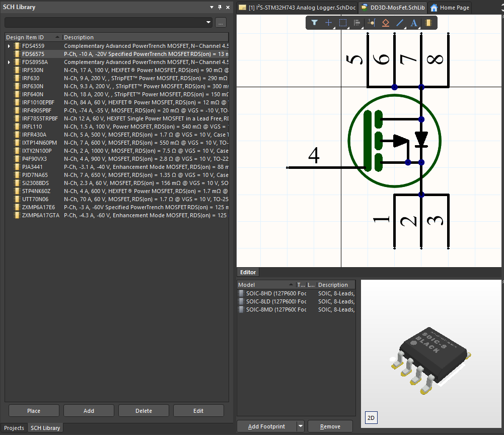Image resolution: width=504 pixels, height=435 pixels.
Task: Open the SCH Library panel options arrow
Action: click(x=211, y=7)
